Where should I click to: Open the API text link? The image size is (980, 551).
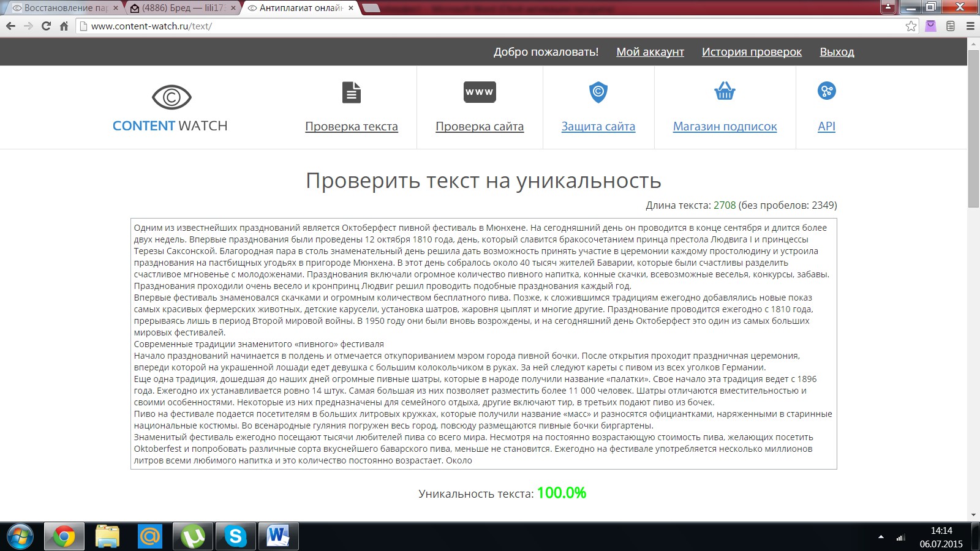point(827,127)
